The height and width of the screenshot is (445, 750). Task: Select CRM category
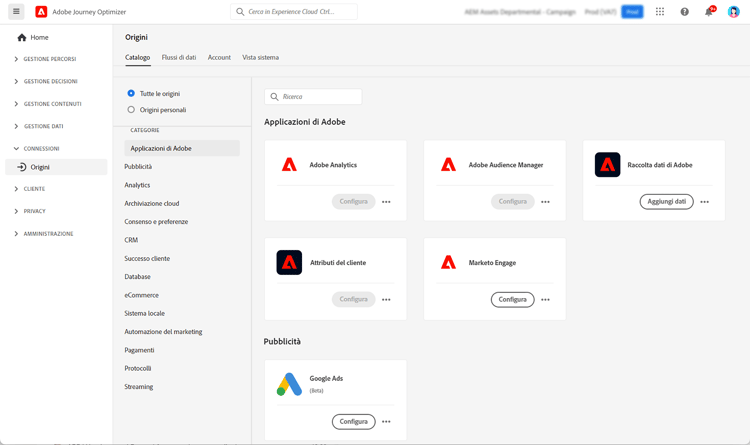click(131, 240)
